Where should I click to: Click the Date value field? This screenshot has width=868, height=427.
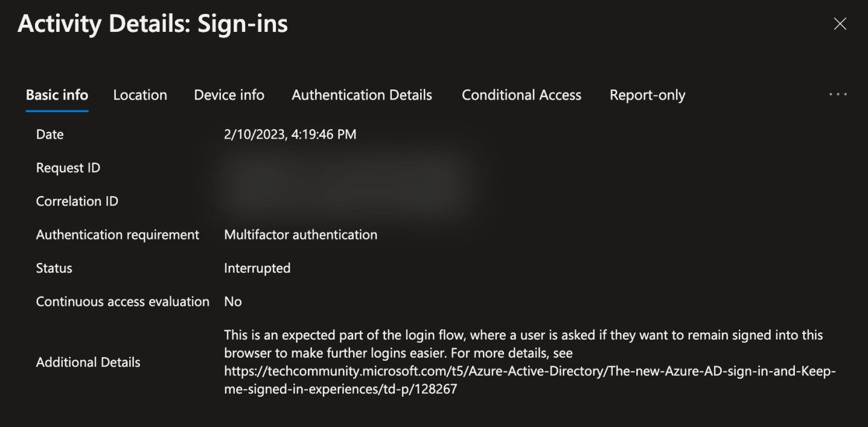pos(290,134)
